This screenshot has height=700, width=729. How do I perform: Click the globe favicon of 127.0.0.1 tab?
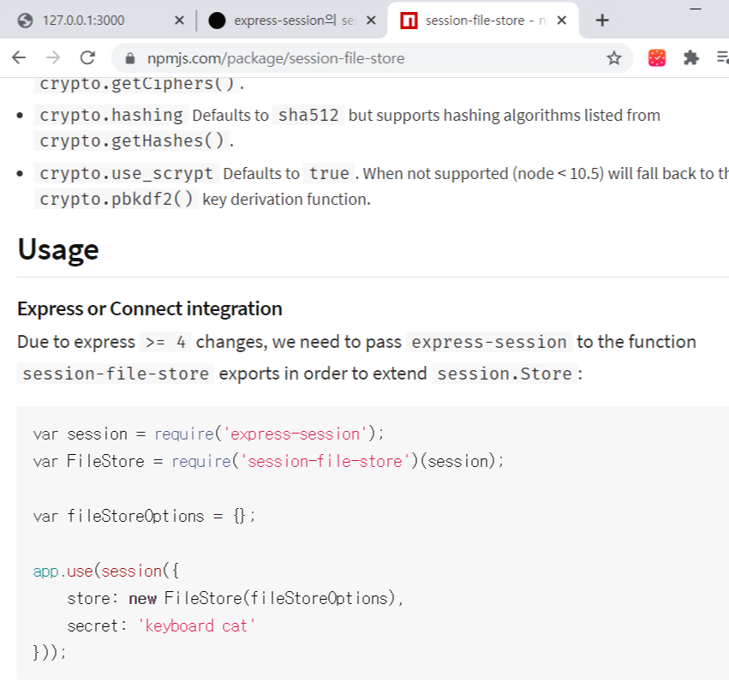coord(25,21)
